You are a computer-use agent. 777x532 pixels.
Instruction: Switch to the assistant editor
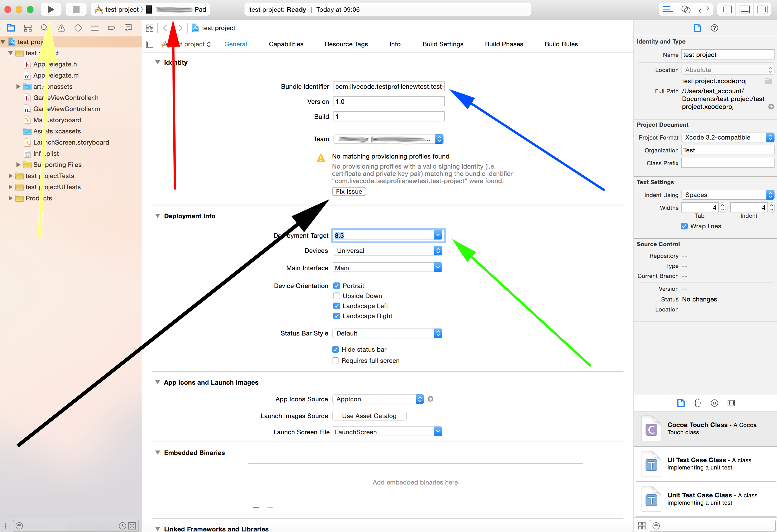pos(686,9)
